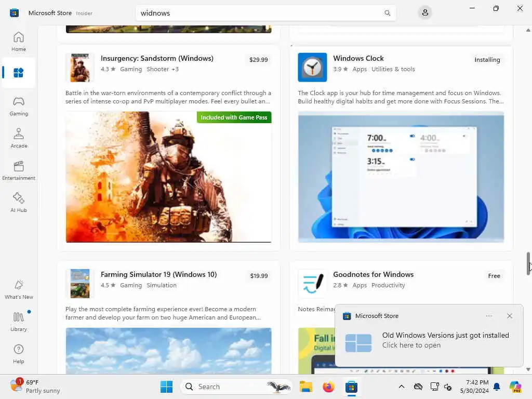Click the 'Simulation' genre tag
Screen dimensions: 532x399
point(162,285)
